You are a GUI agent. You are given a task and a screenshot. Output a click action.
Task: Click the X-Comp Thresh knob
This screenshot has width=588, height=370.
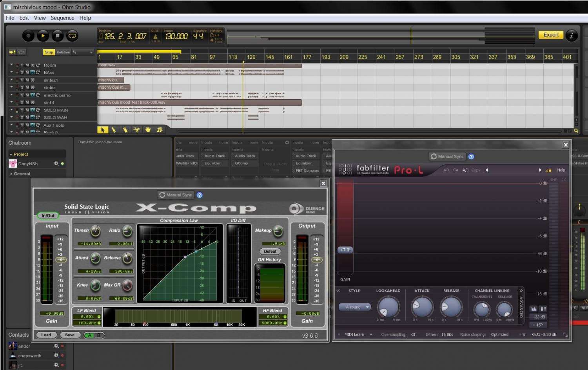tap(96, 231)
